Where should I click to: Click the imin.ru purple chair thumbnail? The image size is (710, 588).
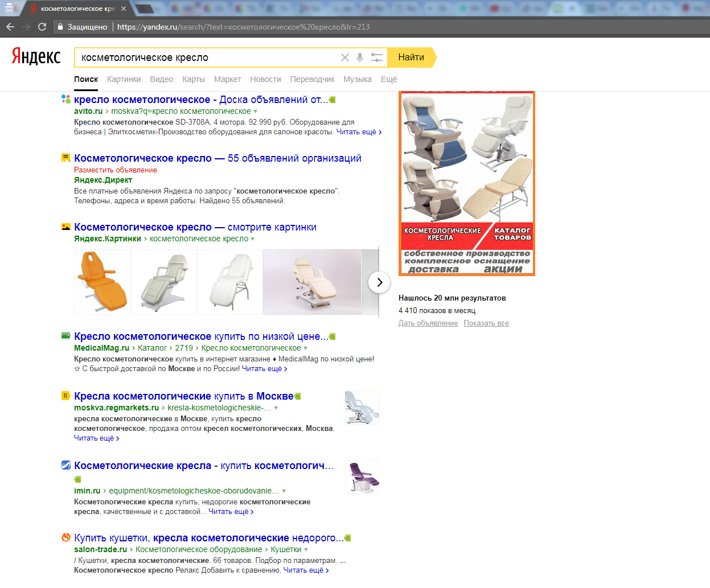pos(362,477)
